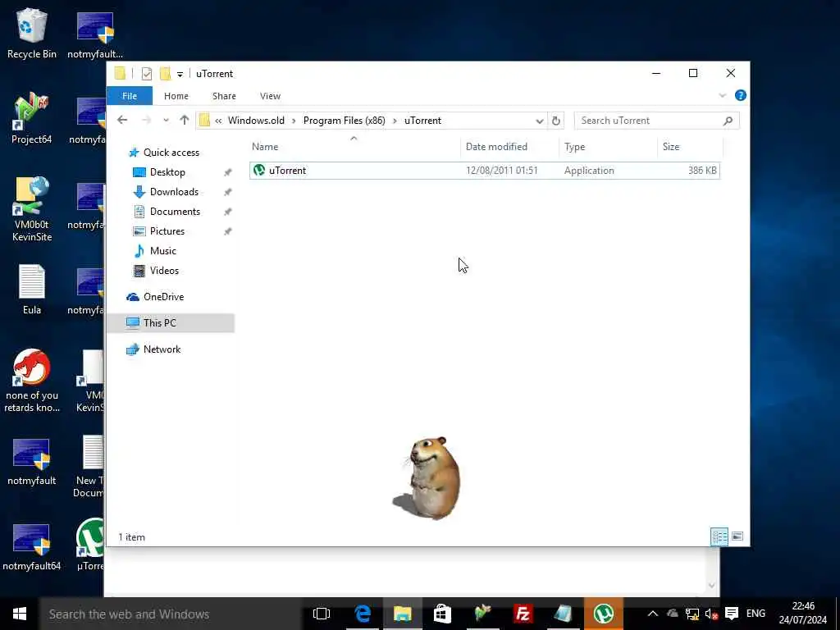Select This PC in navigation pane
Viewport: 840px width, 630px height.
pyautogui.click(x=171, y=323)
